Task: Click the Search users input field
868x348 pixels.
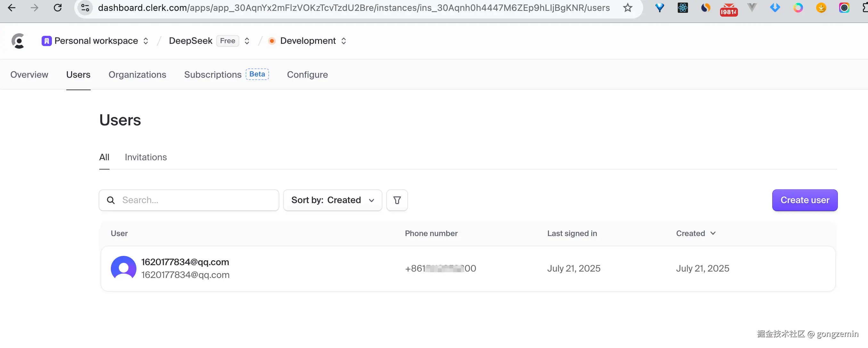Action: tap(195, 200)
